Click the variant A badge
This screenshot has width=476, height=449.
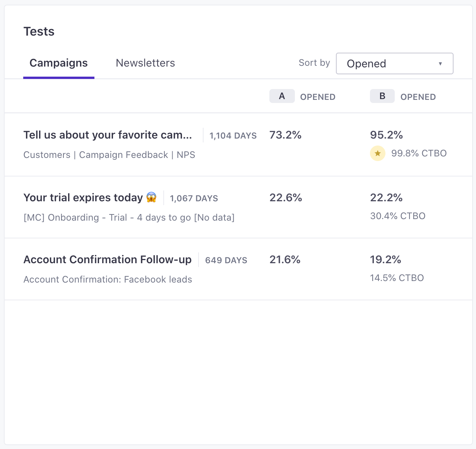coord(282,96)
